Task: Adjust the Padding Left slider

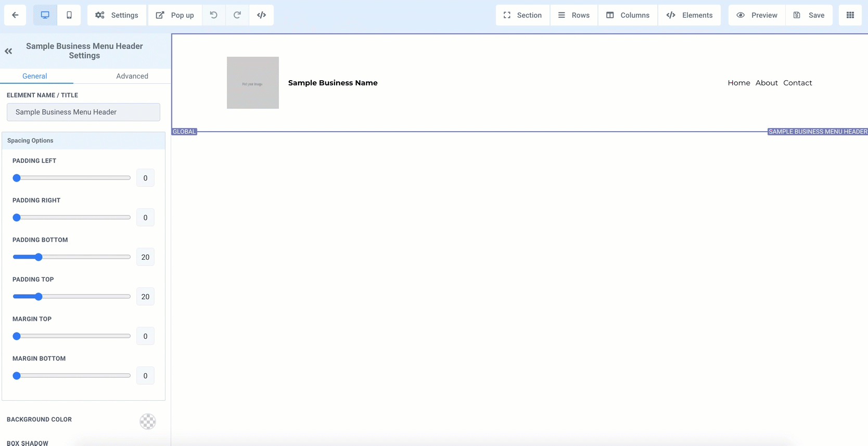Action: [x=72, y=178]
